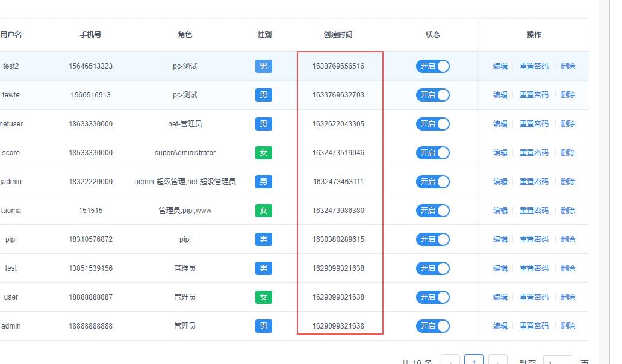Click 删除 in pipi's row
The height and width of the screenshot is (364, 622).
[568, 239]
